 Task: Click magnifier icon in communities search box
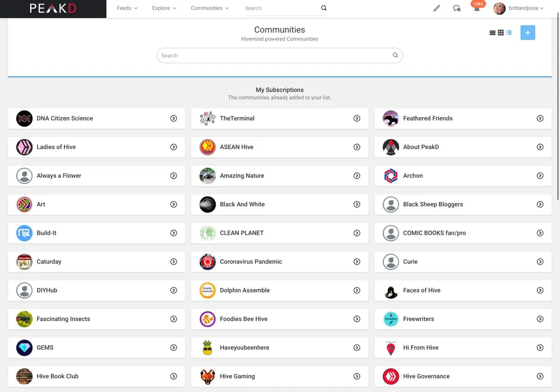pos(395,55)
